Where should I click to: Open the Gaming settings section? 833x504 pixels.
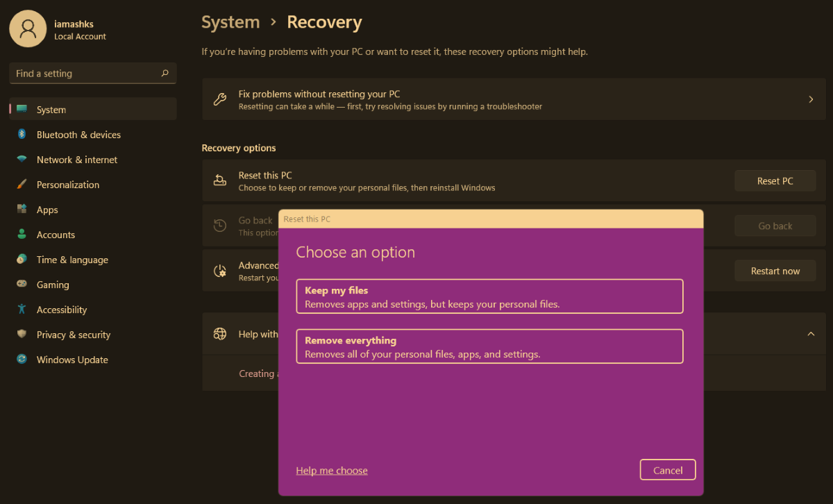(x=93, y=285)
